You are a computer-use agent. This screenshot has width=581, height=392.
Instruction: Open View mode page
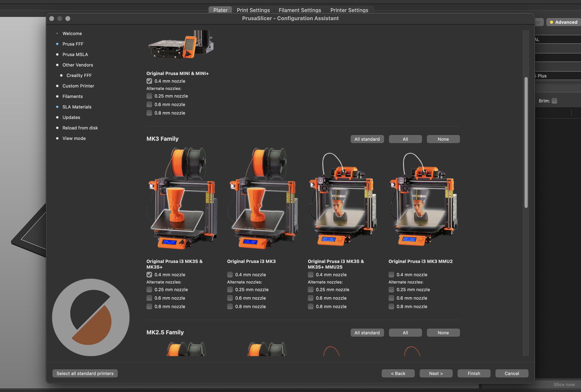click(74, 138)
